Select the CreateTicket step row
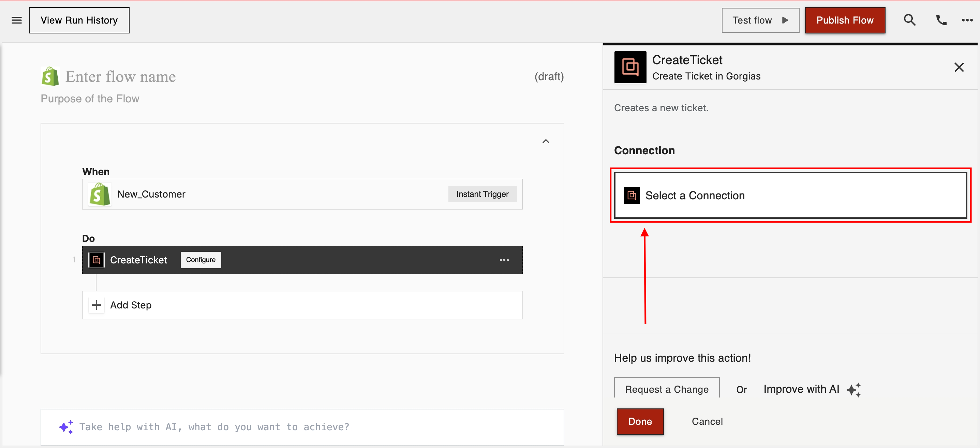980x448 pixels. (x=302, y=260)
